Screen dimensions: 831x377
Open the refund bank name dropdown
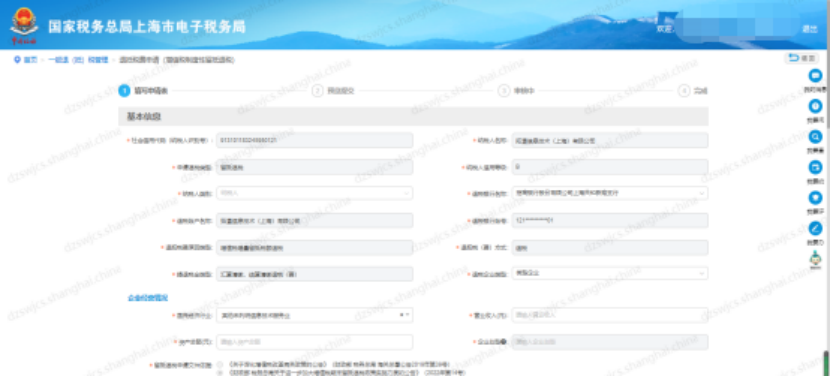[x=610, y=194]
